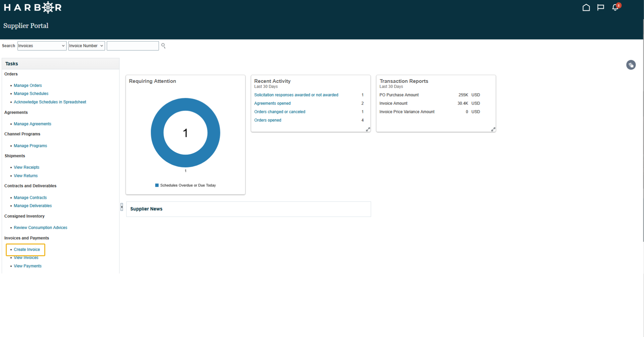Image resolution: width=644 pixels, height=337 pixels.
Task: Open Manage Schedules task
Action: pyautogui.click(x=31, y=94)
